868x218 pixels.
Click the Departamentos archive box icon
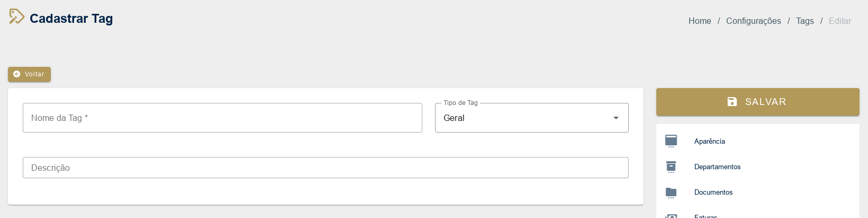pos(671,167)
